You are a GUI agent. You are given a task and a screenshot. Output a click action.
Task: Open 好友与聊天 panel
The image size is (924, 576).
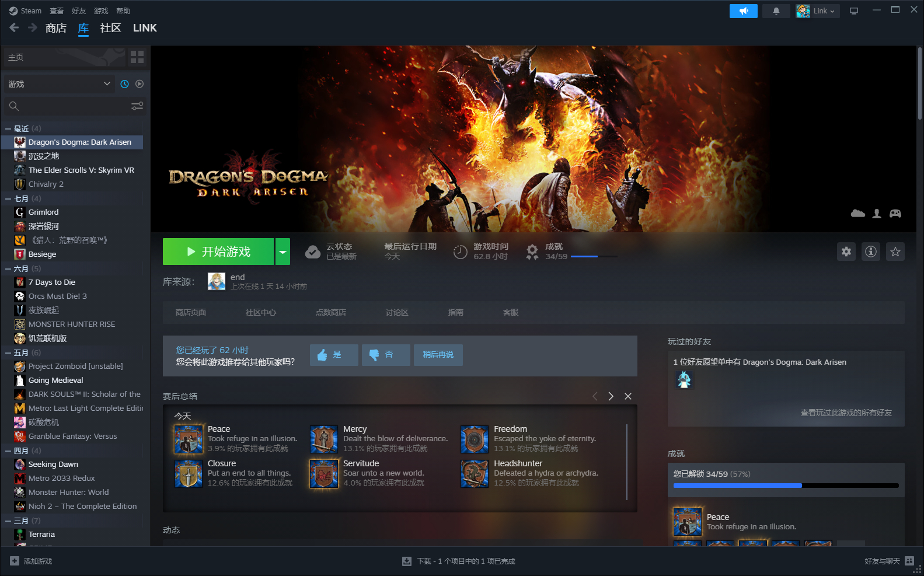click(889, 561)
